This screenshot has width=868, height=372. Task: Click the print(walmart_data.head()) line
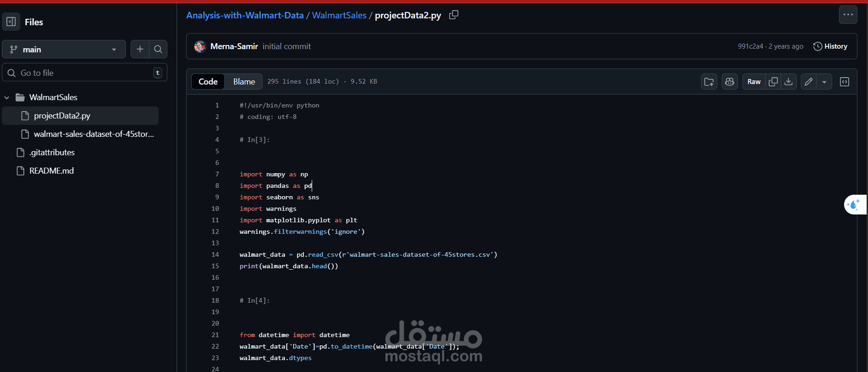(x=289, y=266)
